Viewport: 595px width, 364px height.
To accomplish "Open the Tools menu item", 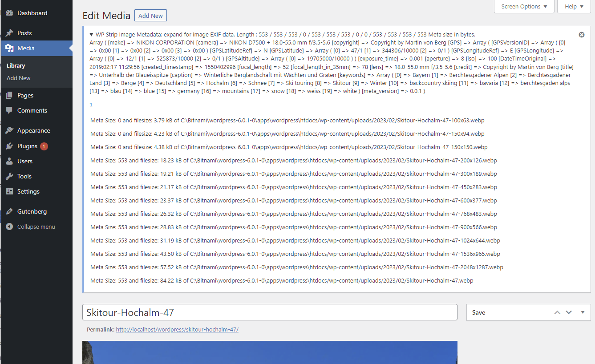I will [36, 176].
